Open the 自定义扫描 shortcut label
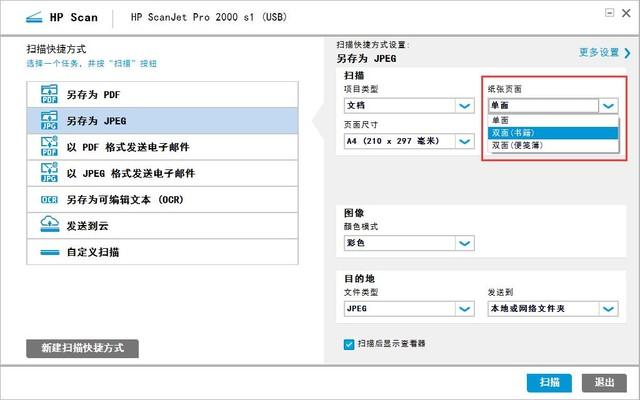This screenshot has width=640, height=400. 93,252
